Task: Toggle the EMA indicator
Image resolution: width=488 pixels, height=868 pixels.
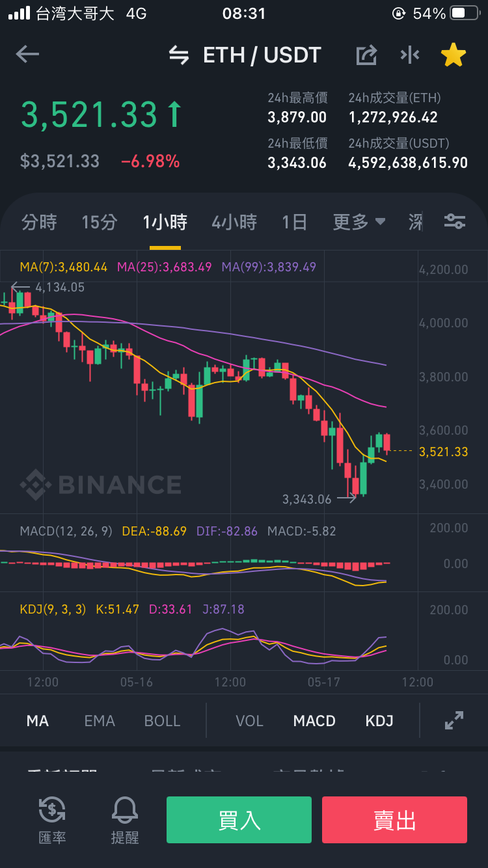Action: (100, 721)
